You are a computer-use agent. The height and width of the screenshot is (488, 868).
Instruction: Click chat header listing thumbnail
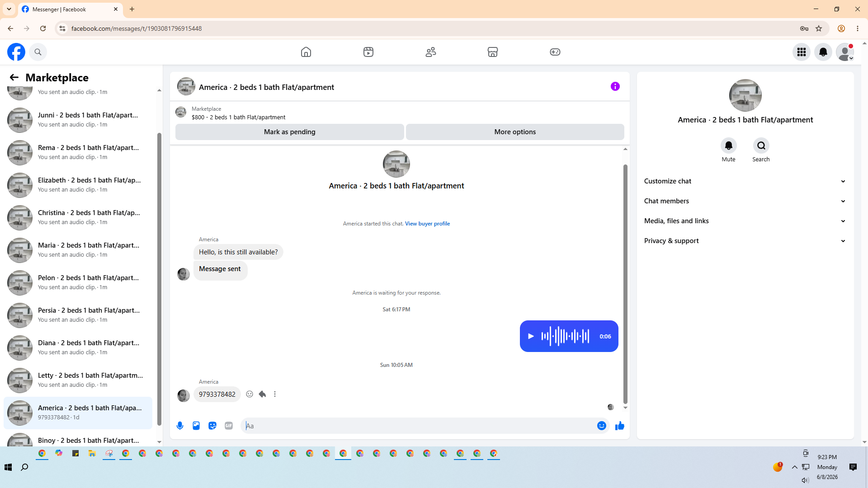tap(186, 86)
